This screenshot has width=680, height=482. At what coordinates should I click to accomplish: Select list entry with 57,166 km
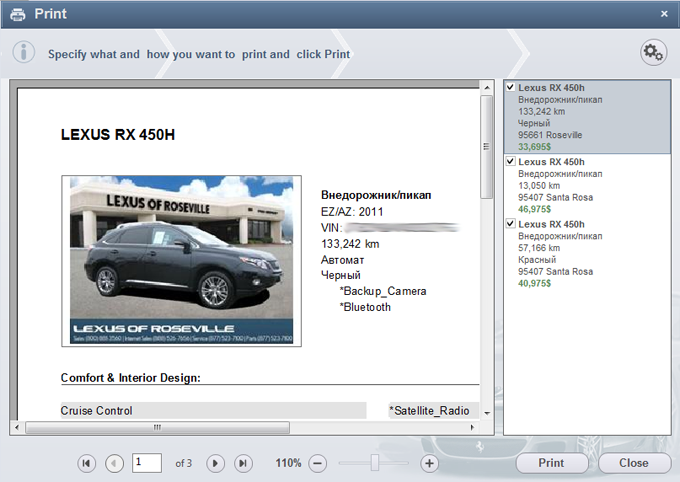click(587, 254)
